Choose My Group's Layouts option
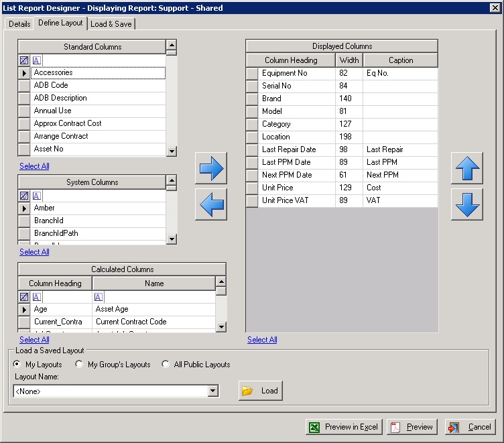The image size is (504, 443). [x=80, y=365]
